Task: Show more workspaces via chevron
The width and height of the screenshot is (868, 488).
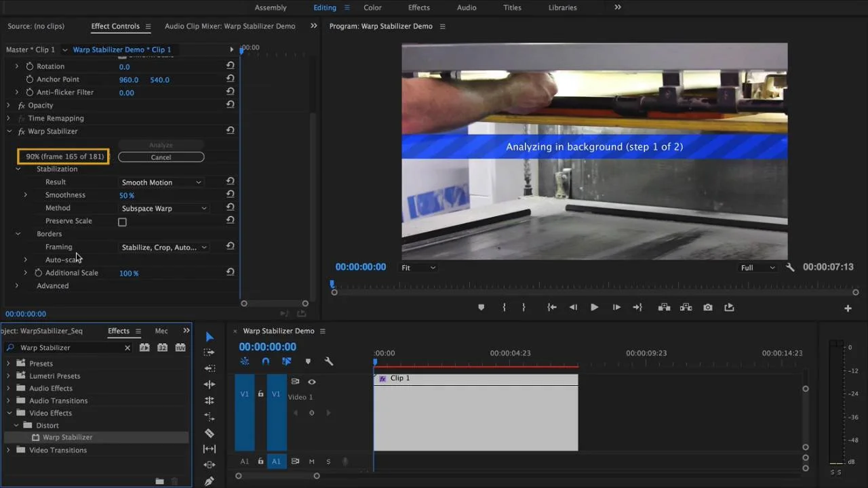Action: pos(618,7)
